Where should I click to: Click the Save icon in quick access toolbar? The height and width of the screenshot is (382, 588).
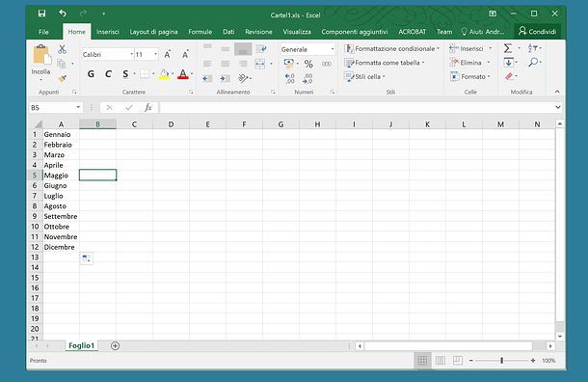point(41,14)
